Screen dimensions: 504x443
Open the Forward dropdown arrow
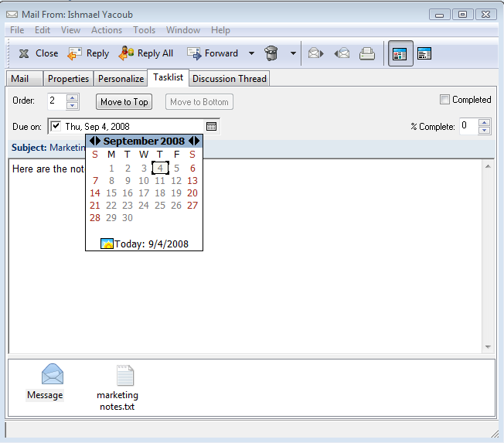251,53
